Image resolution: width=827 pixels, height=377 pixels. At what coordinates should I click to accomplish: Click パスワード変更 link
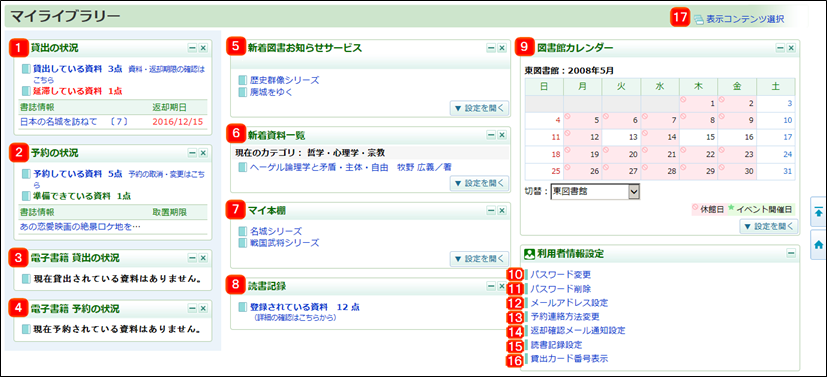pos(560,274)
